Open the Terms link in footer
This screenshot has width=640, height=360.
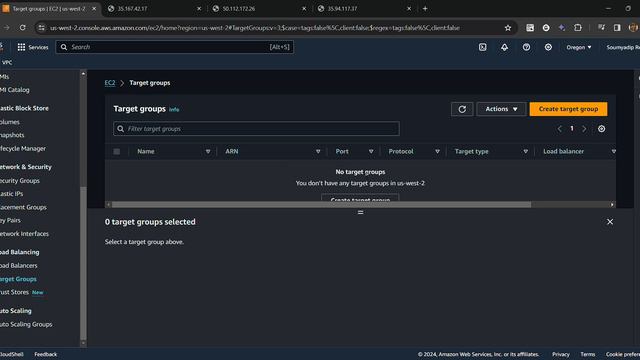588,354
